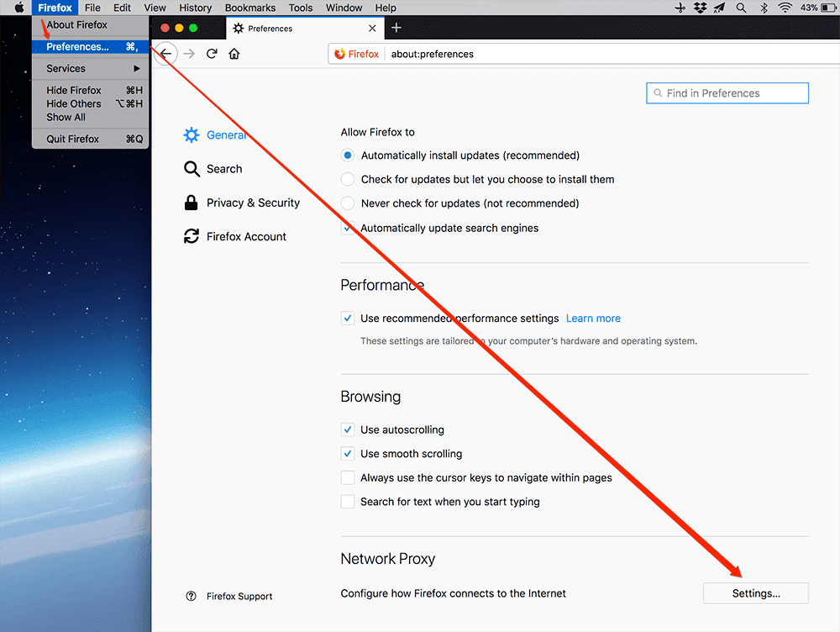Image resolution: width=840 pixels, height=632 pixels.
Task: Choose About Firefox from the menu
Action: [91, 24]
